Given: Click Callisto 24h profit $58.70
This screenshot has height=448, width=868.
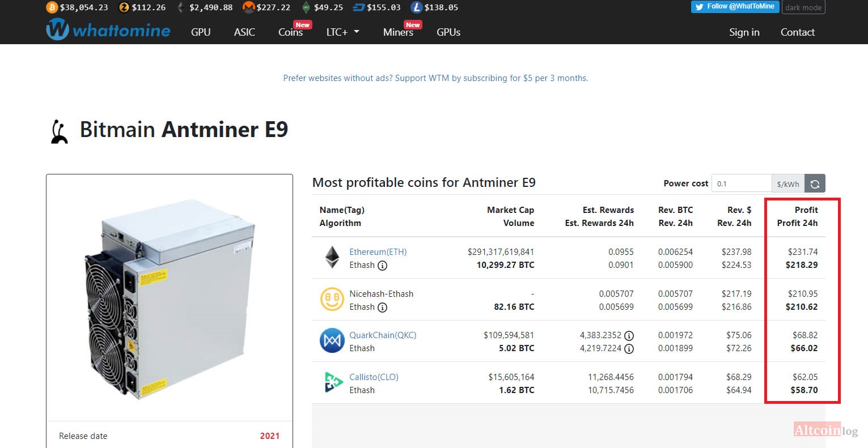Looking at the screenshot, I should [804, 390].
